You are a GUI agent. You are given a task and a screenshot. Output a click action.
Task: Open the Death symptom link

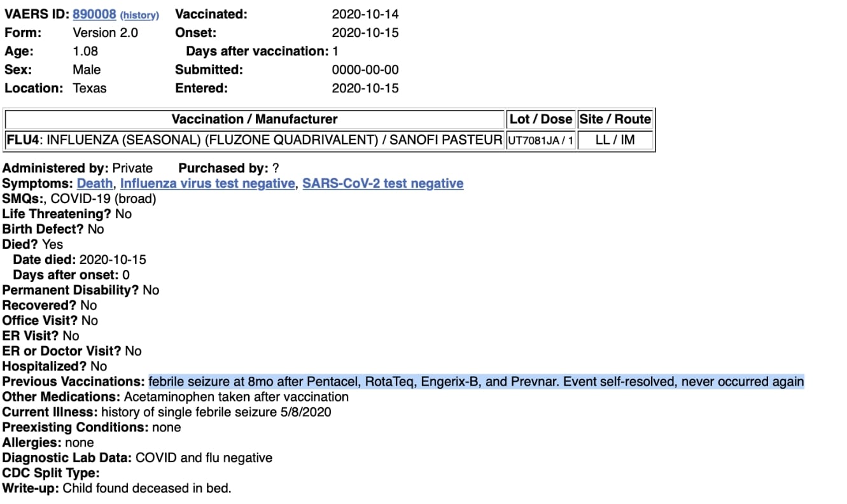point(95,183)
